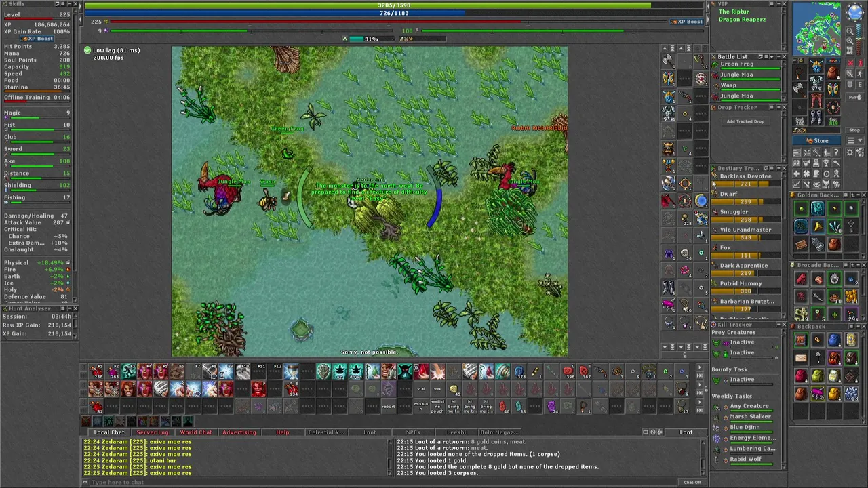The width and height of the screenshot is (868, 488).
Task: Go up a level in Golden Backpack
Action: [852, 195]
